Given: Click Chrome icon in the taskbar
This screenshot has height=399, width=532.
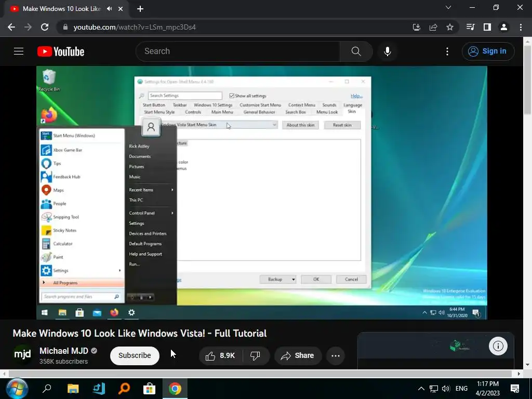Looking at the screenshot, I should pos(175,389).
